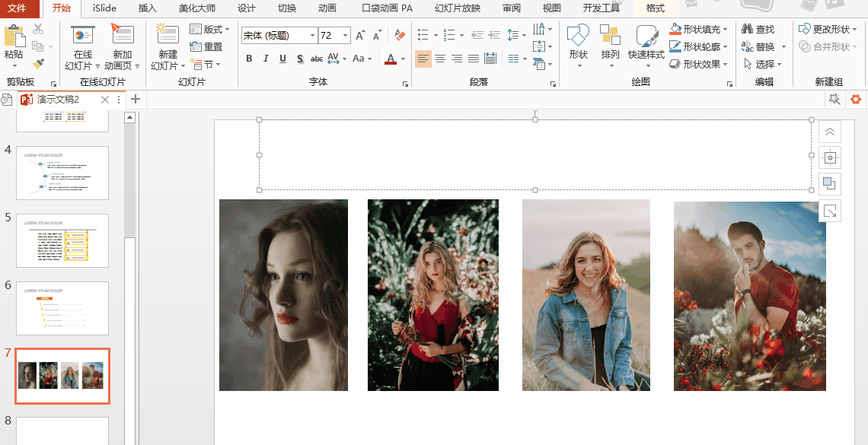
Task: Click the new document plus tab button
Action: [135, 100]
